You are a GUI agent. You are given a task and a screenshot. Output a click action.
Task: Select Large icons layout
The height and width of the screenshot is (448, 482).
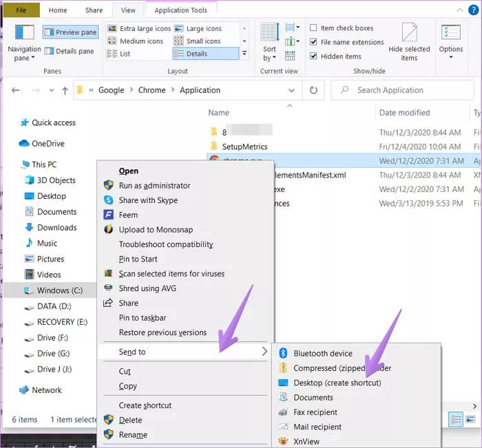[198, 29]
